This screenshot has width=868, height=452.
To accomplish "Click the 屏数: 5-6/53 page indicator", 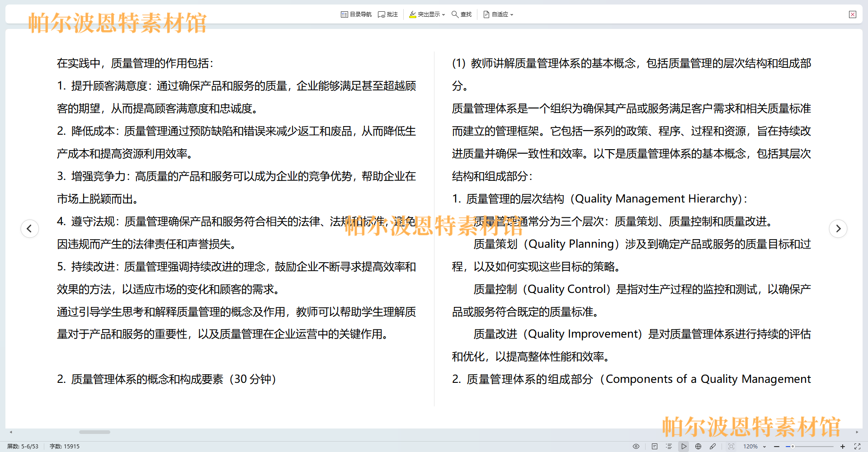I will pyautogui.click(x=23, y=446).
